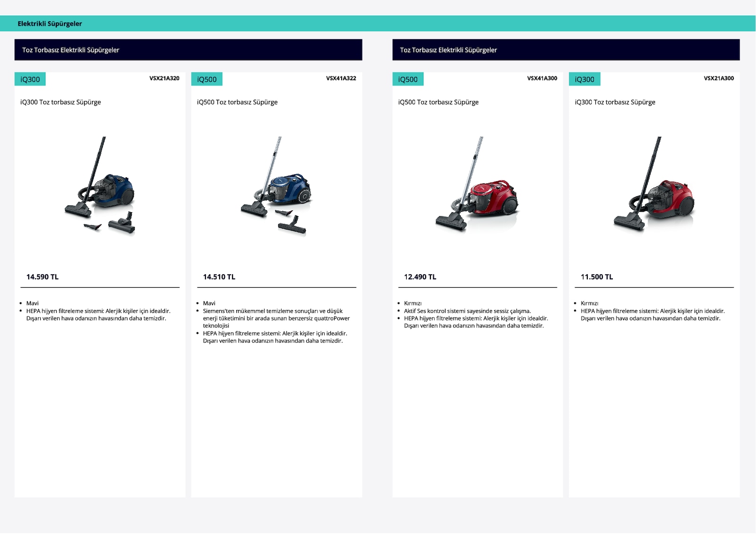Click the iQ300 badge on the VSX21A300 card
Viewport: 756px width, 534px height.
[x=585, y=79]
